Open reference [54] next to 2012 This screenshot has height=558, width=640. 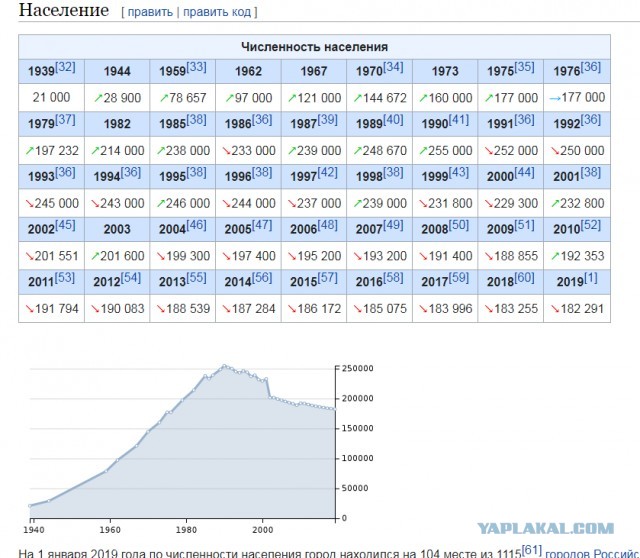(x=131, y=278)
